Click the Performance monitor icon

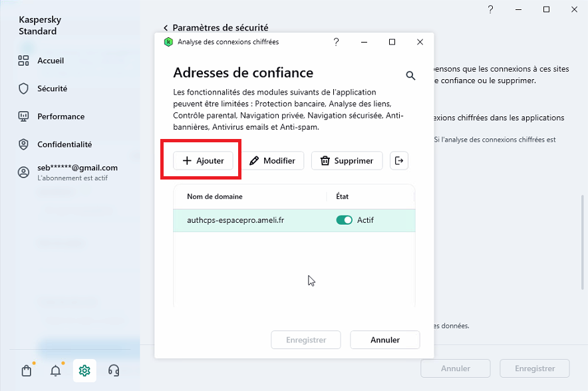(x=24, y=116)
